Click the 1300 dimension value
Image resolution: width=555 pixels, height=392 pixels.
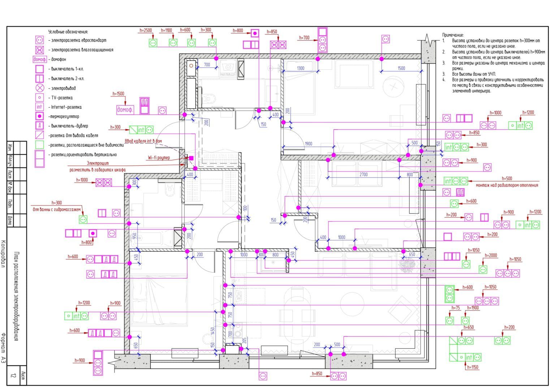300,68
